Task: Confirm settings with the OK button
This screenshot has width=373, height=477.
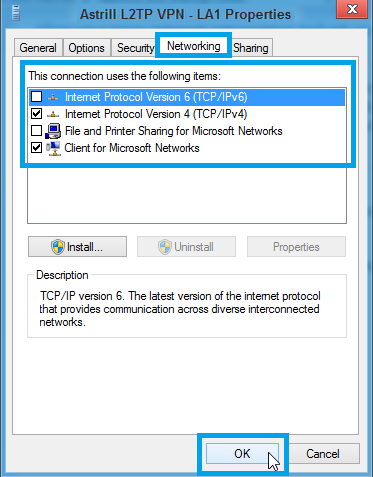Action: (x=242, y=454)
